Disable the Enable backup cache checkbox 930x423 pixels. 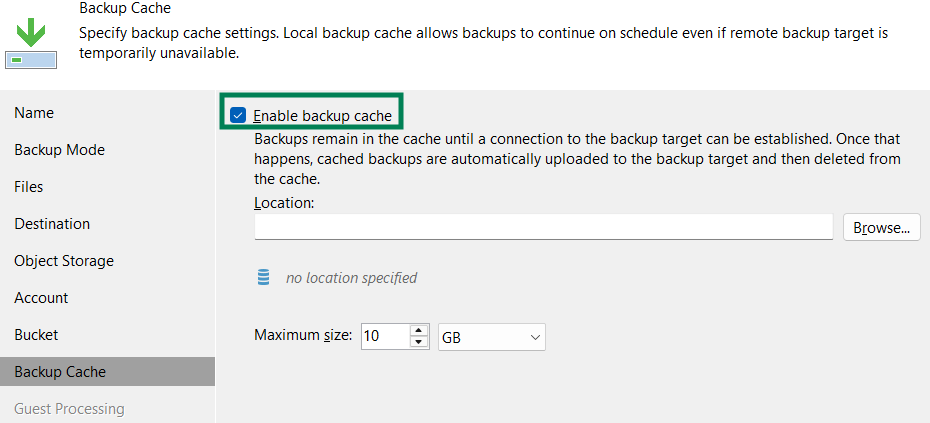pyautogui.click(x=238, y=116)
